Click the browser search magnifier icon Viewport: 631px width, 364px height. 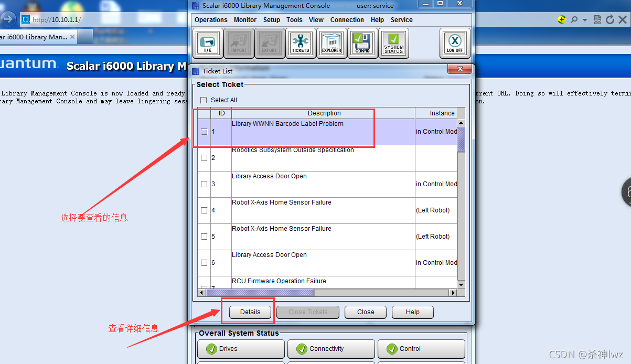(x=574, y=19)
